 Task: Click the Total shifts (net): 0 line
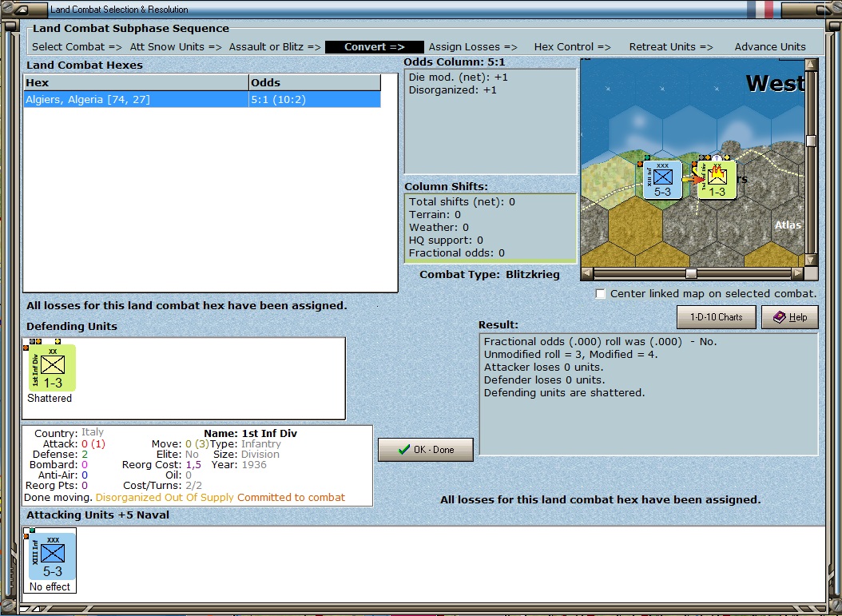click(x=462, y=202)
